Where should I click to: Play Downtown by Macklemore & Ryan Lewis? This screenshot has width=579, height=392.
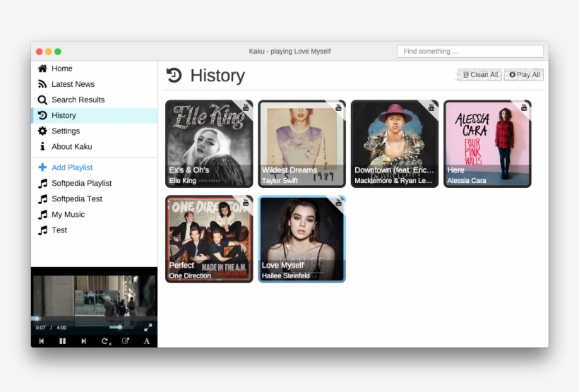(x=395, y=143)
